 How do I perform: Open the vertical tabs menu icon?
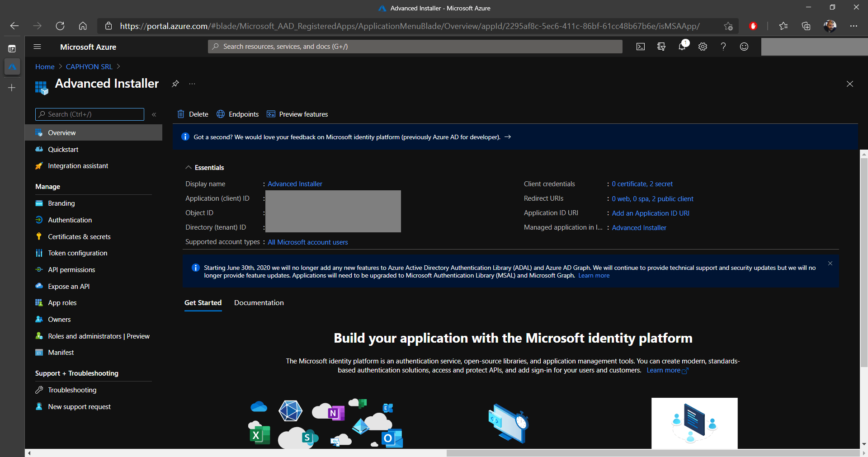point(12,48)
